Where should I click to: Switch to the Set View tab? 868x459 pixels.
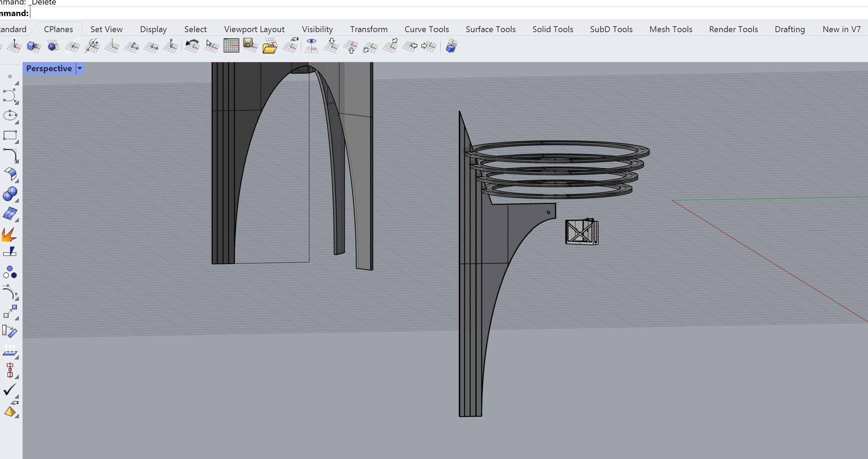point(106,29)
